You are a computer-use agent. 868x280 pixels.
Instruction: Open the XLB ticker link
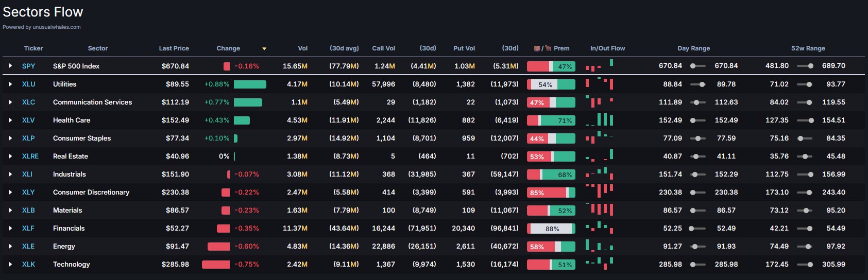(28, 210)
